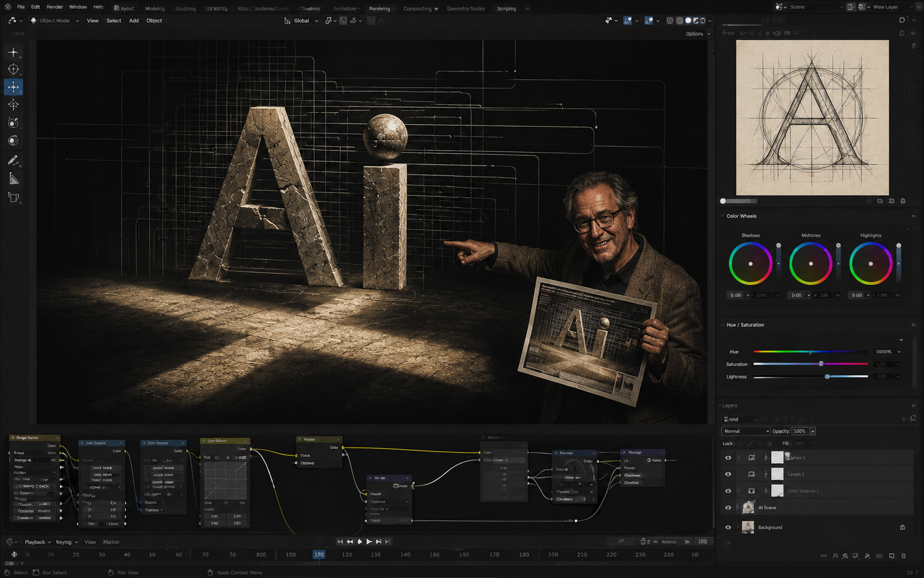This screenshot has width=924, height=578.
Task: Hide the AI Scene layer
Action: click(x=728, y=507)
